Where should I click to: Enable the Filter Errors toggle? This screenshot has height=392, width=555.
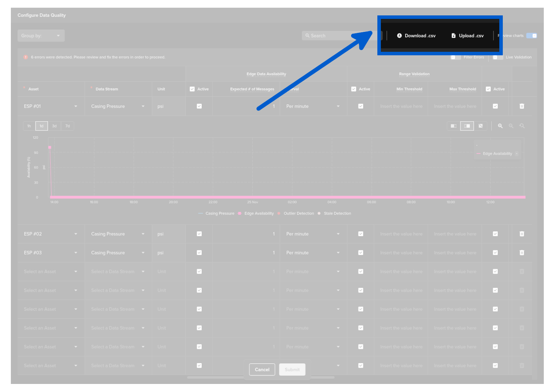[455, 57]
